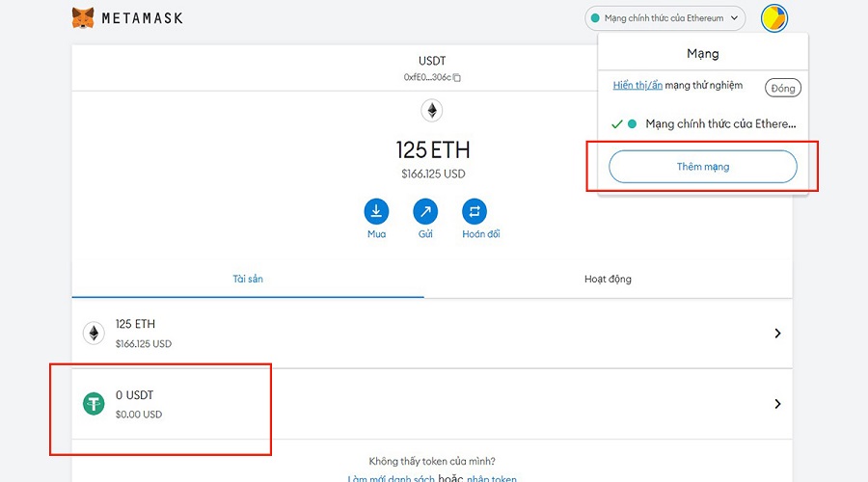Click the Làm mới danh sách link
Image resolution: width=868 pixels, height=482 pixels.
391,478
